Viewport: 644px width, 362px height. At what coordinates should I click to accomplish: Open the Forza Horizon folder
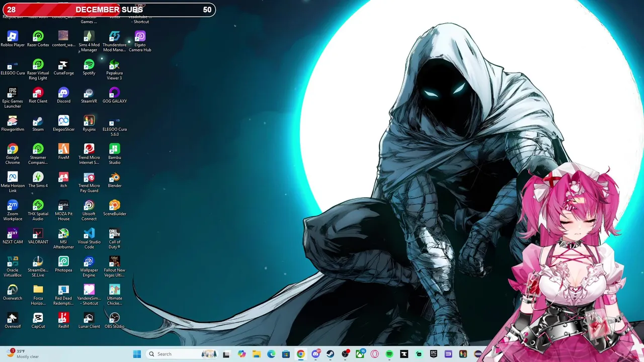38,295
